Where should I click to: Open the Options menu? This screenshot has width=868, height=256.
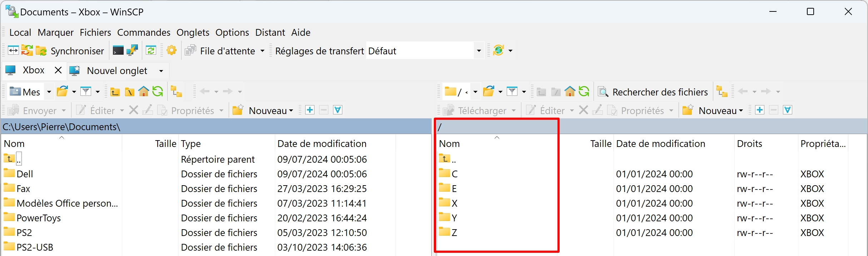[x=232, y=32]
